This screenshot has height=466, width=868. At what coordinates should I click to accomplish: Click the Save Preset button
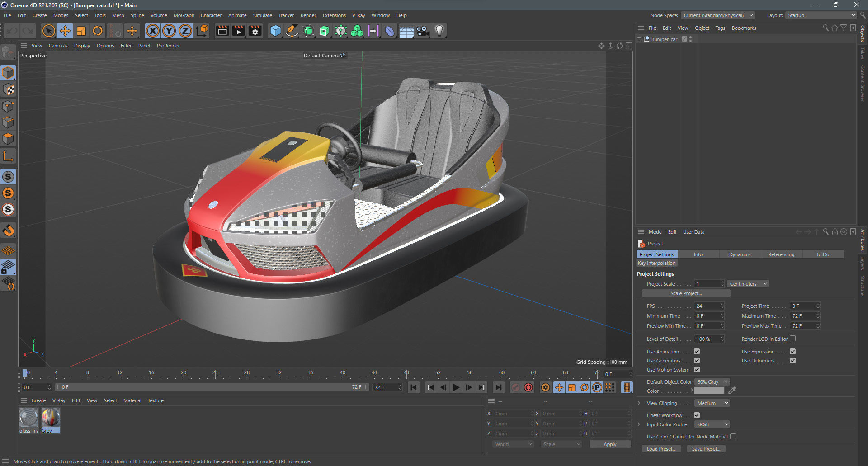706,449
